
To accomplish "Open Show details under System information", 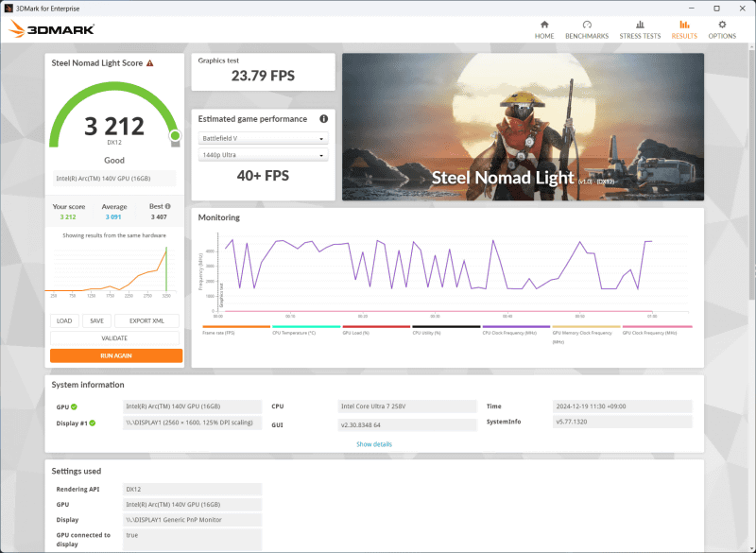I will [x=375, y=444].
